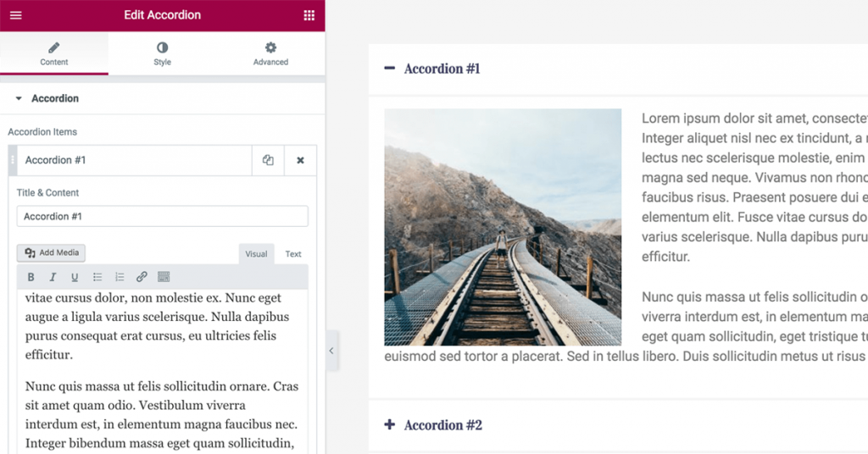Apply underline formatting in editor
This screenshot has width=868, height=454.
pyautogui.click(x=75, y=277)
